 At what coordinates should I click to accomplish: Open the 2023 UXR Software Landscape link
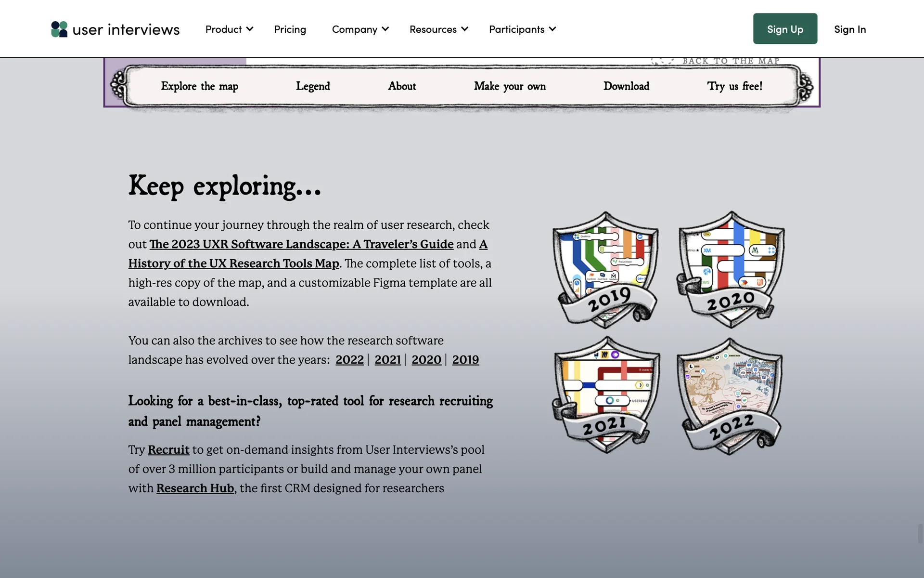click(x=301, y=244)
